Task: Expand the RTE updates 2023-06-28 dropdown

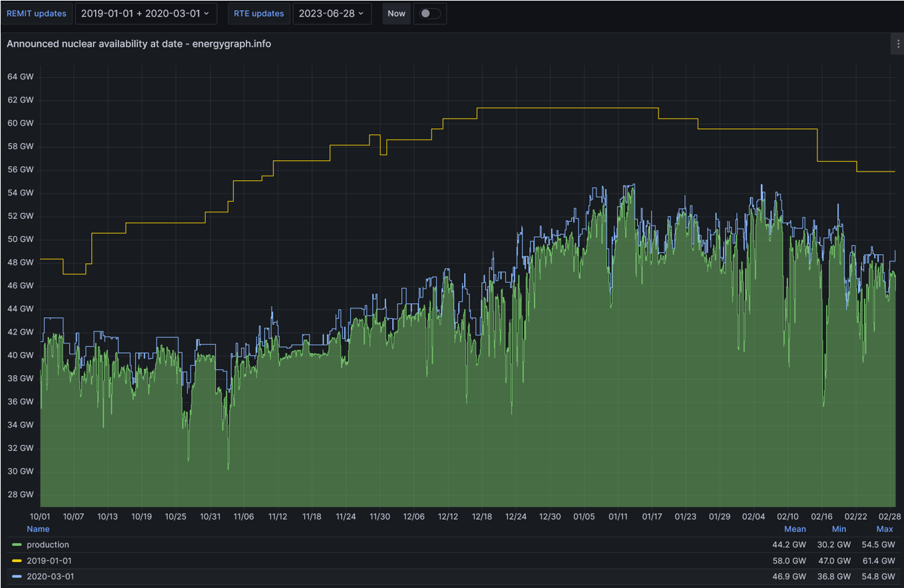Action: tap(332, 13)
